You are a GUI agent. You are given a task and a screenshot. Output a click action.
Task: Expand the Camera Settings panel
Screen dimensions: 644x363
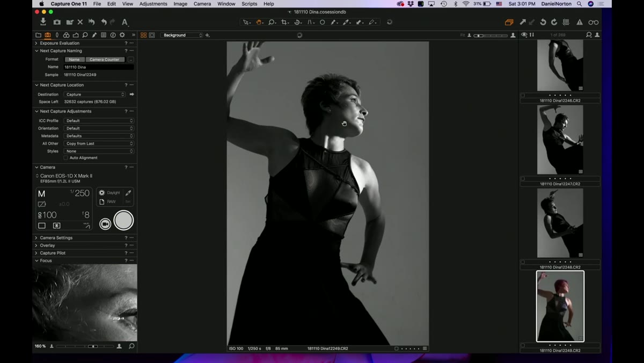(x=36, y=238)
